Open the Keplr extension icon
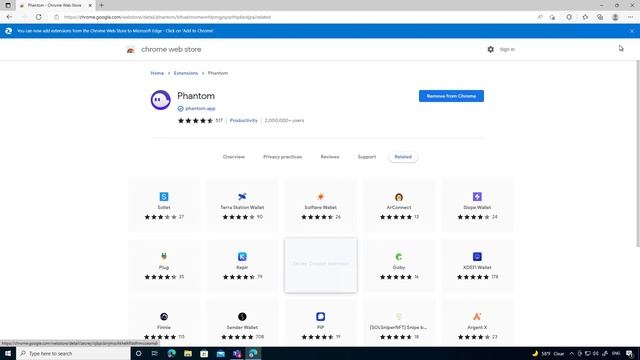The width and height of the screenshot is (640, 360). [242, 256]
